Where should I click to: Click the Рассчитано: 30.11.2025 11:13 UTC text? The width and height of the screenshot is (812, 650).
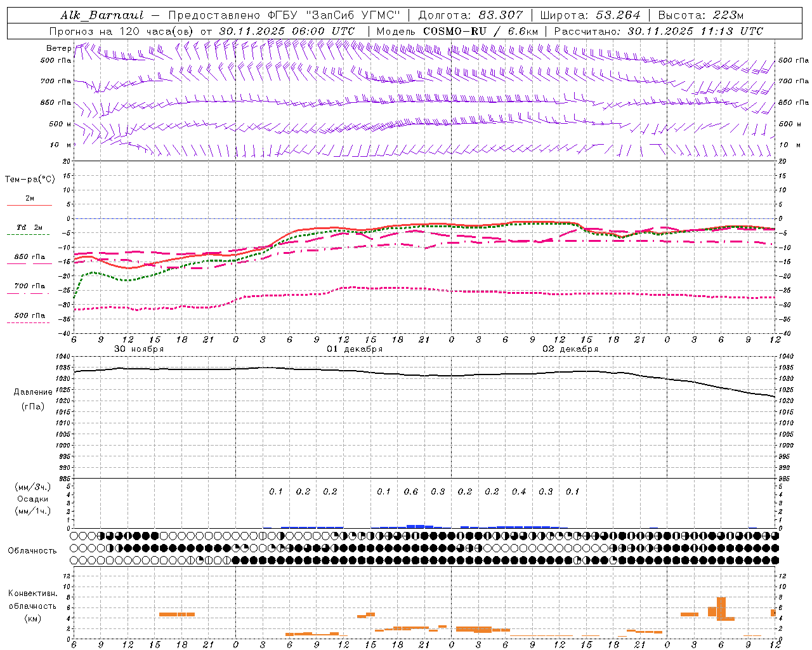click(658, 31)
